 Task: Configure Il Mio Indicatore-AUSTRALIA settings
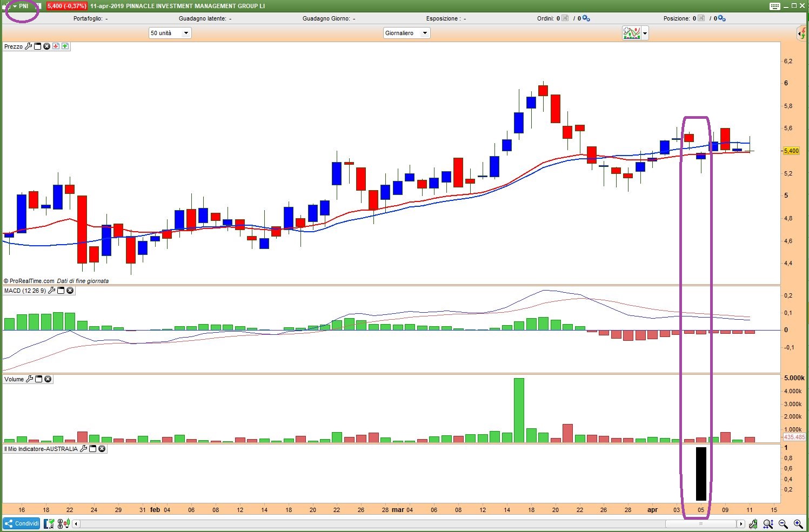point(83,449)
